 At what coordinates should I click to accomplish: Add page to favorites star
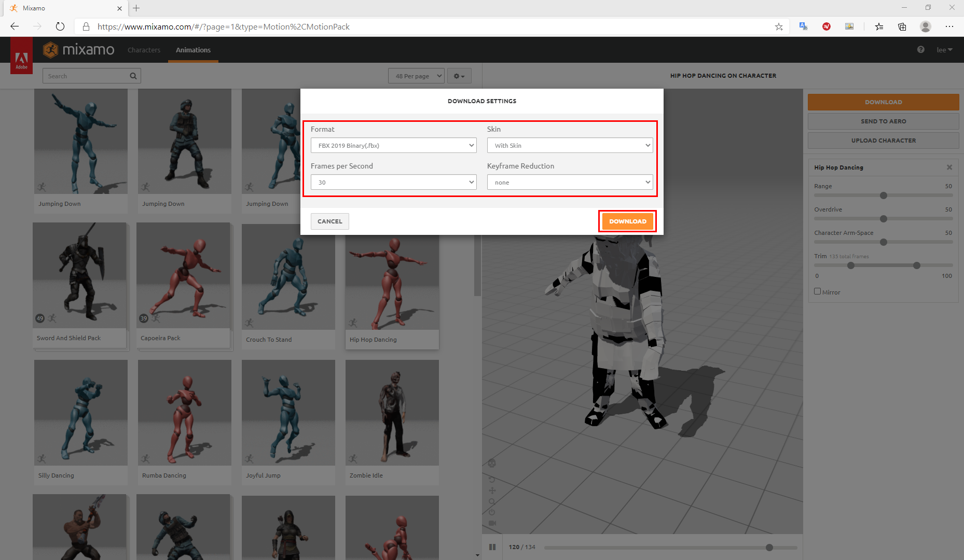point(779,26)
